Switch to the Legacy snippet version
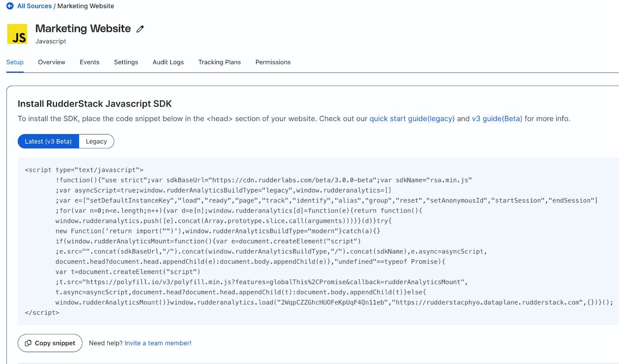 click(x=96, y=141)
